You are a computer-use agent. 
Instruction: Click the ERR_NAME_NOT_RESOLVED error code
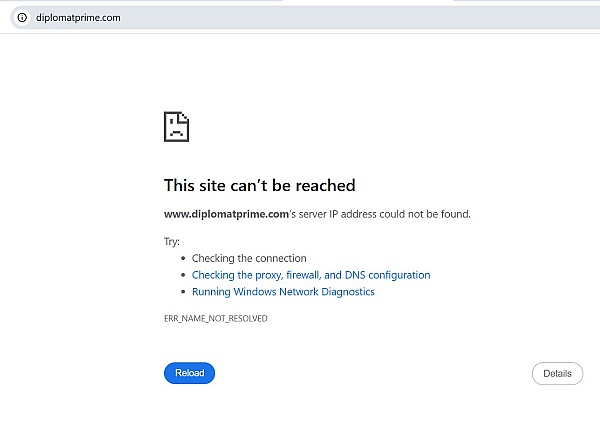click(x=215, y=318)
